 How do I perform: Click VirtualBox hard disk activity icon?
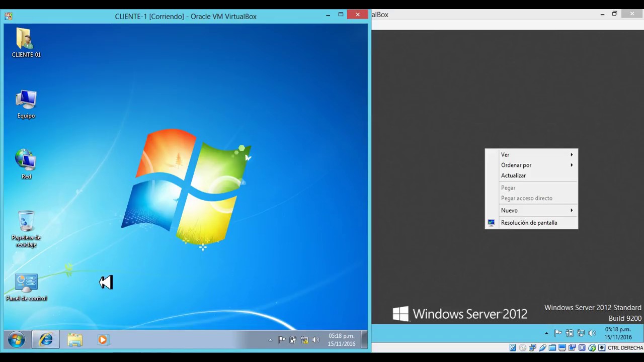(x=513, y=347)
